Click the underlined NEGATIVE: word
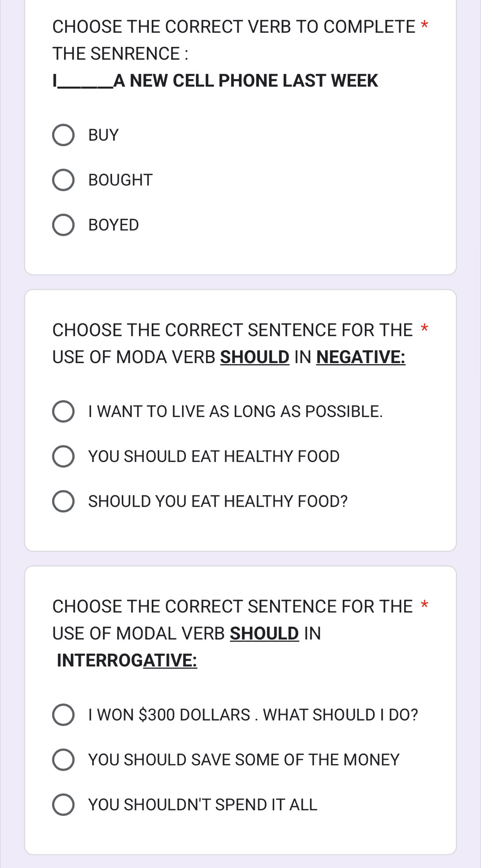Viewport: 481px width, 868px height. pyautogui.click(x=361, y=357)
